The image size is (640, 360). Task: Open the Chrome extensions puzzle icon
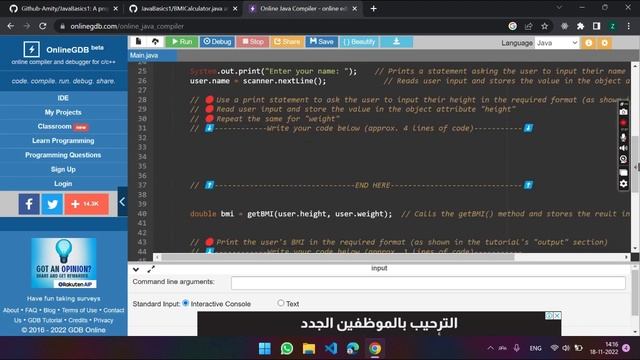pyautogui.click(x=580, y=26)
